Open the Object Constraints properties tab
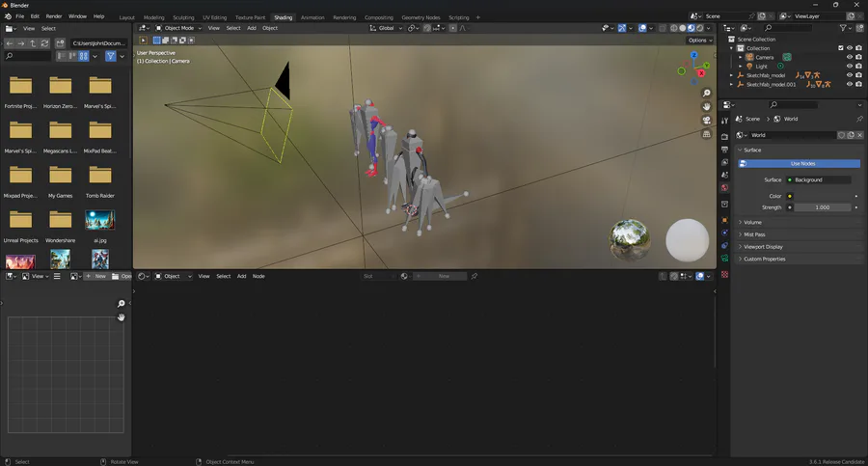Viewport: 868px width, 466px height. pos(724,245)
